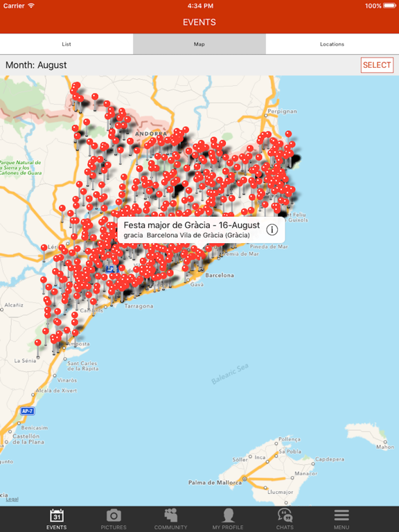Open the Pictures camera tab
The image size is (399, 532).
(x=114, y=519)
